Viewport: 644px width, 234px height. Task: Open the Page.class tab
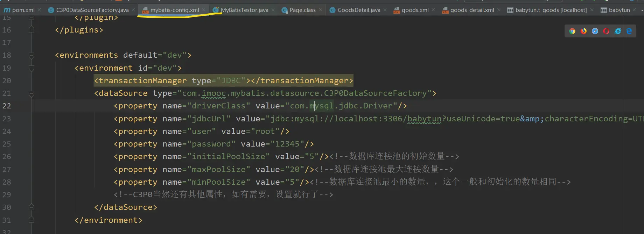point(299,10)
